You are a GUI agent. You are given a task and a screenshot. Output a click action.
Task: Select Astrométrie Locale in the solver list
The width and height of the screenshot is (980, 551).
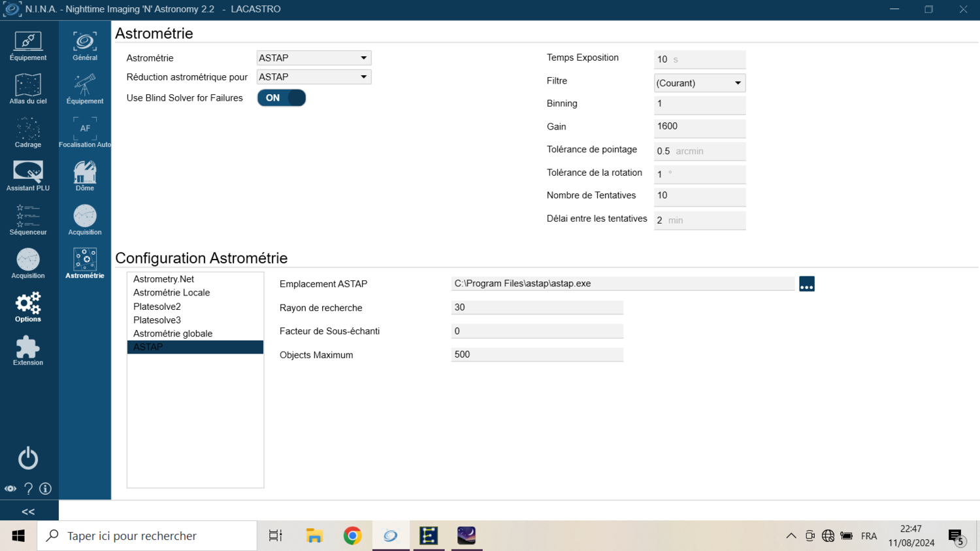tap(195, 293)
